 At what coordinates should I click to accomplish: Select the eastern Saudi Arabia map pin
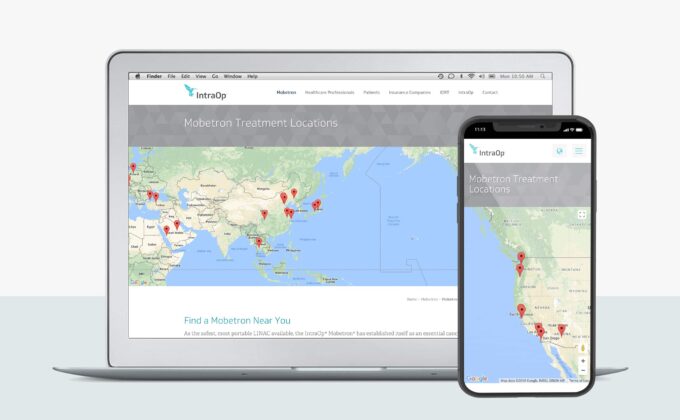177,224
